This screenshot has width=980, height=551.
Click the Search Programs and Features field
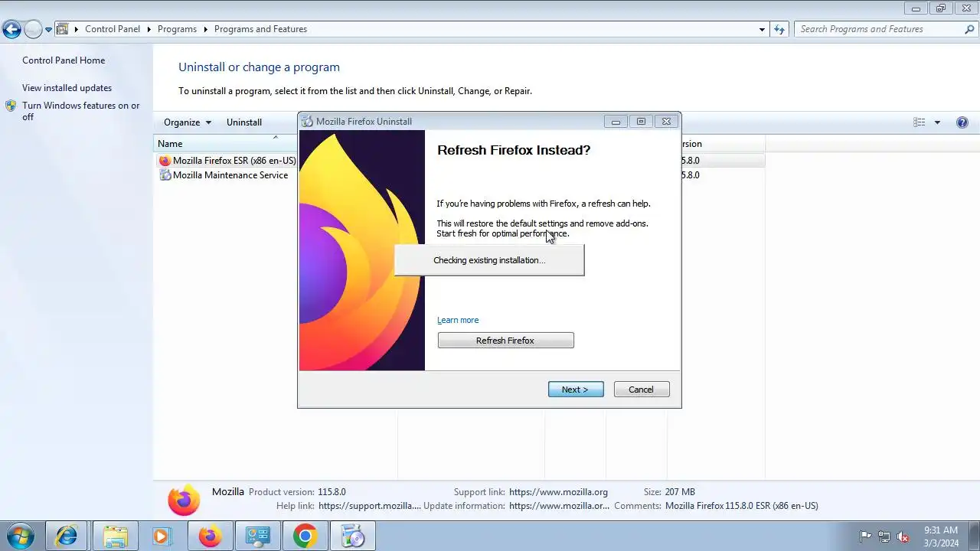coord(878,29)
